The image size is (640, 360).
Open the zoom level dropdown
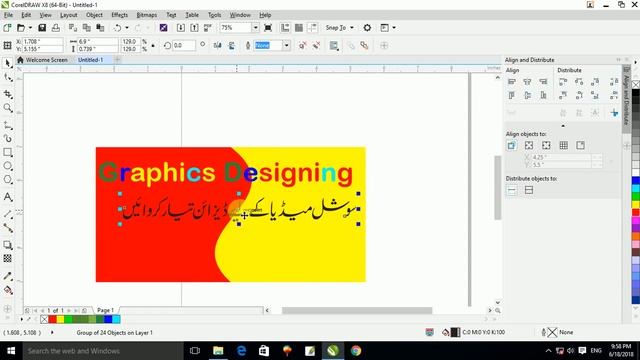[x=256, y=28]
